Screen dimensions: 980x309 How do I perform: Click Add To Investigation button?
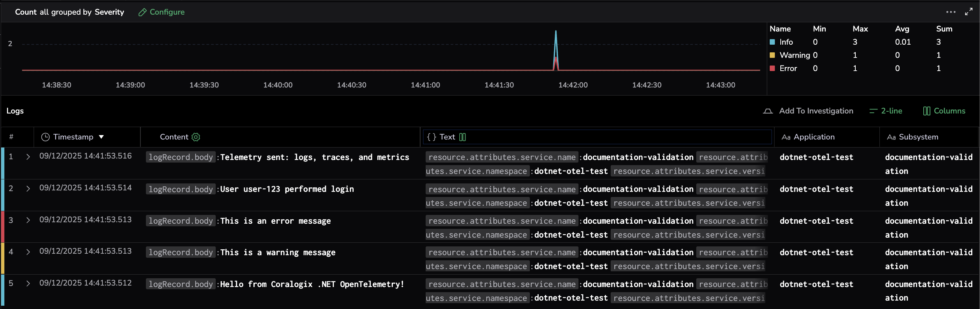coord(816,111)
